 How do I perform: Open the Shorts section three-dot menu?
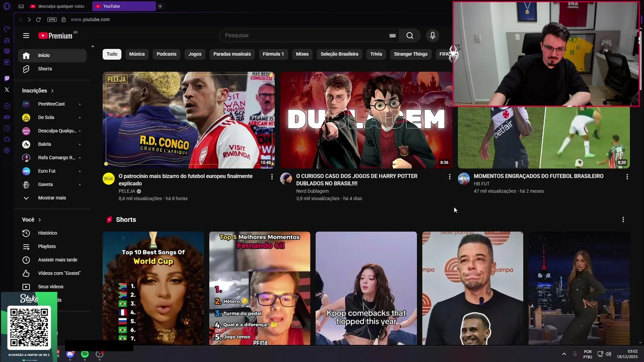tap(623, 220)
